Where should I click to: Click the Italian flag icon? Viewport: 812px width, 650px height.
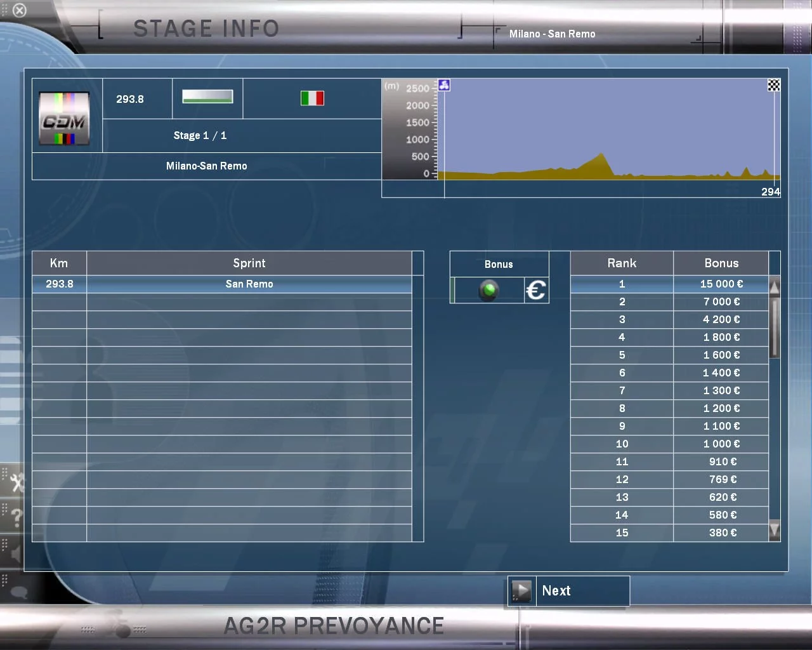pos(312,98)
